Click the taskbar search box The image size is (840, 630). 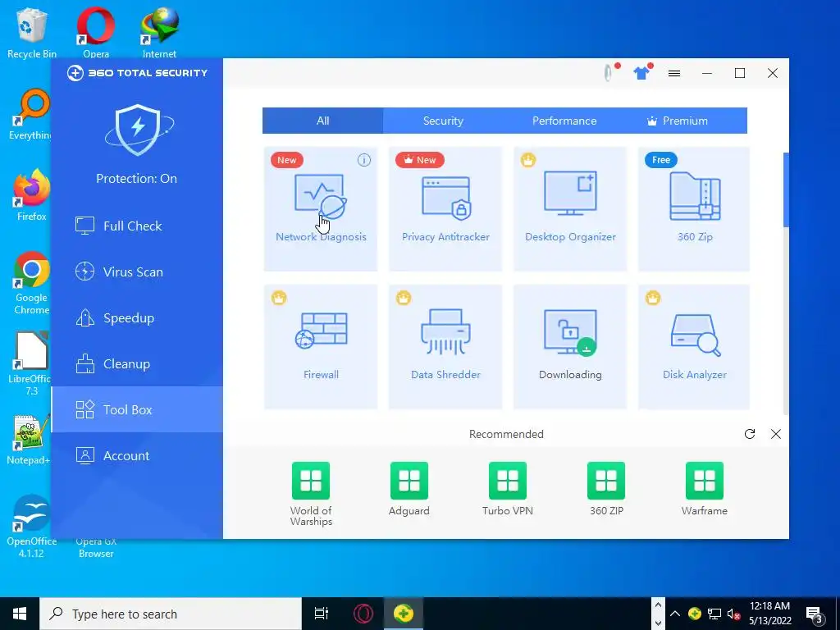tap(171, 614)
